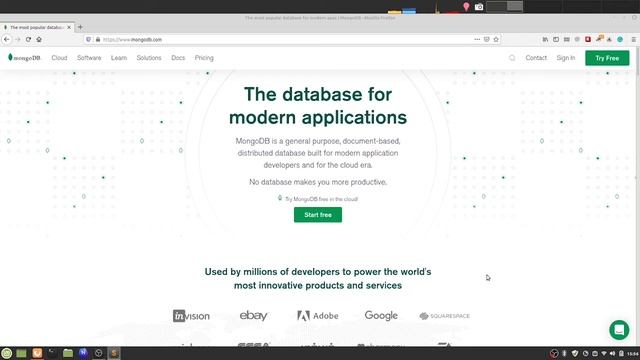Click the site search magnifier icon
The image size is (640, 360).
512,58
